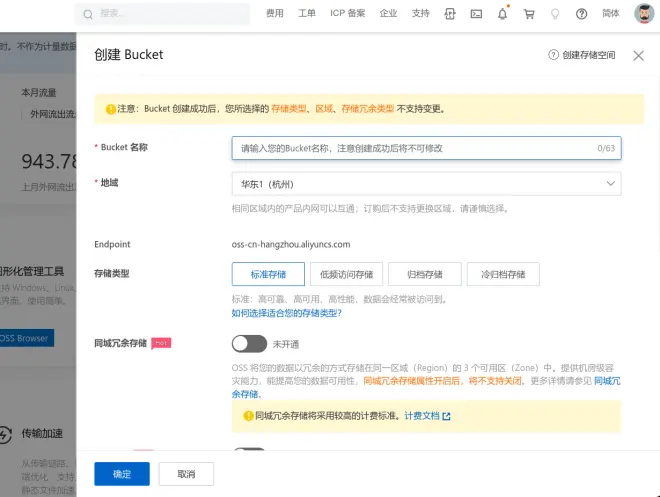Image resolution: width=660 pixels, height=497 pixels.
Task: Toggle the 同城冗余存储 switch
Action: (x=249, y=344)
